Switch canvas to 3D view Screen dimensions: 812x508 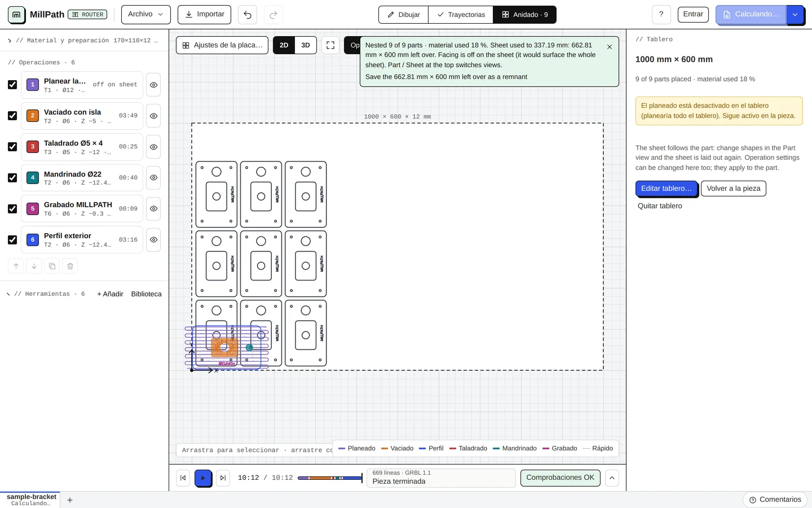pyautogui.click(x=306, y=45)
